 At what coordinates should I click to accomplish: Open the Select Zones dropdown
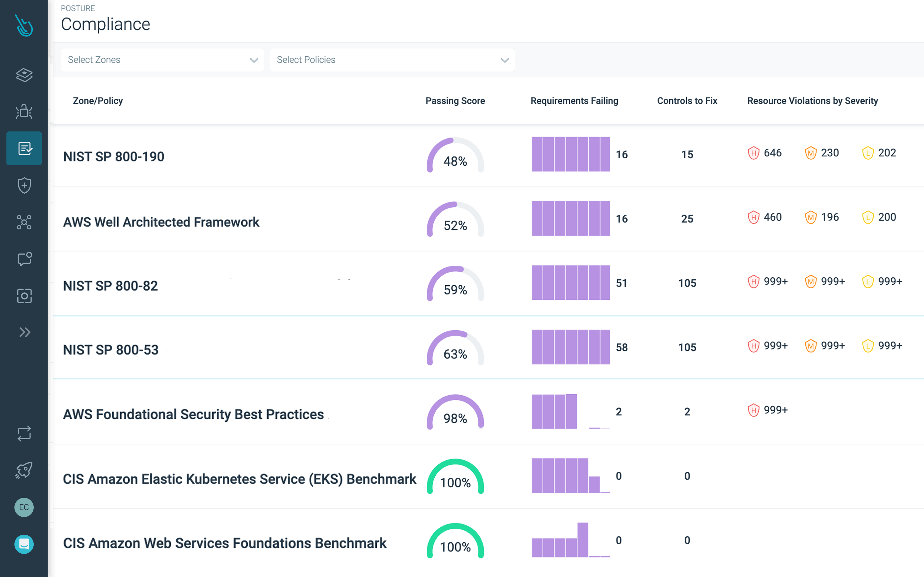[x=162, y=60]
